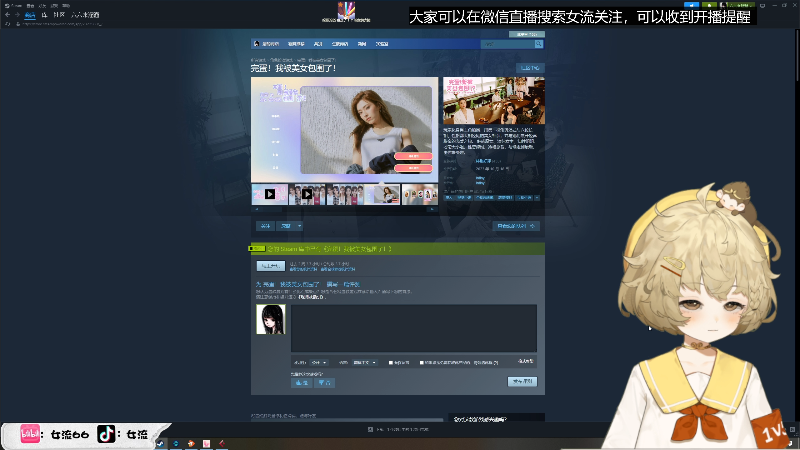Viewport: 800px width, 450px height.
Task: Open the Steam icon in Windows taskbar
Action: [x=160, y=443]
